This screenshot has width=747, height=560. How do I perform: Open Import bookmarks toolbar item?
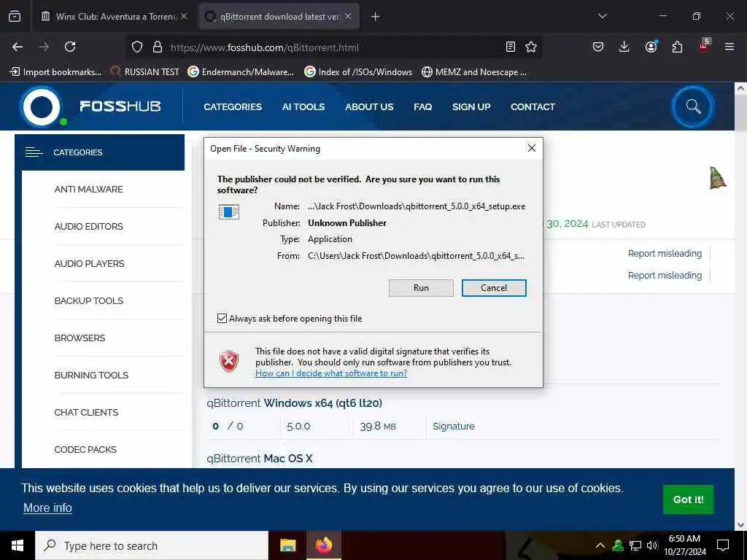point(55,71)
